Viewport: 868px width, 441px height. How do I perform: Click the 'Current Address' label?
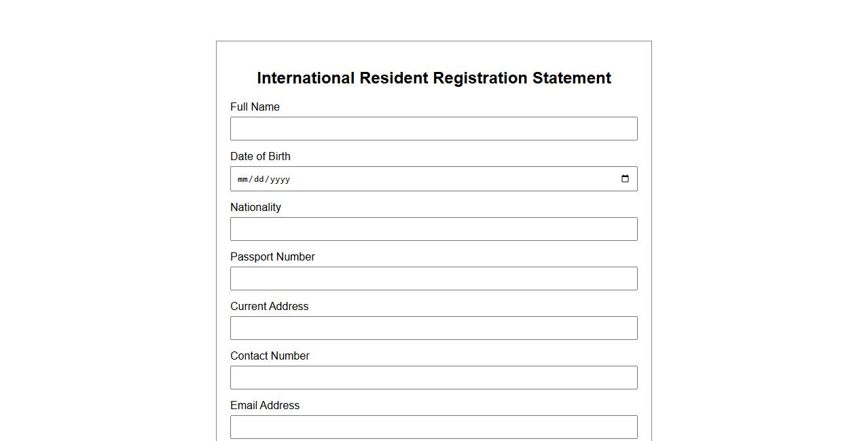269,307
